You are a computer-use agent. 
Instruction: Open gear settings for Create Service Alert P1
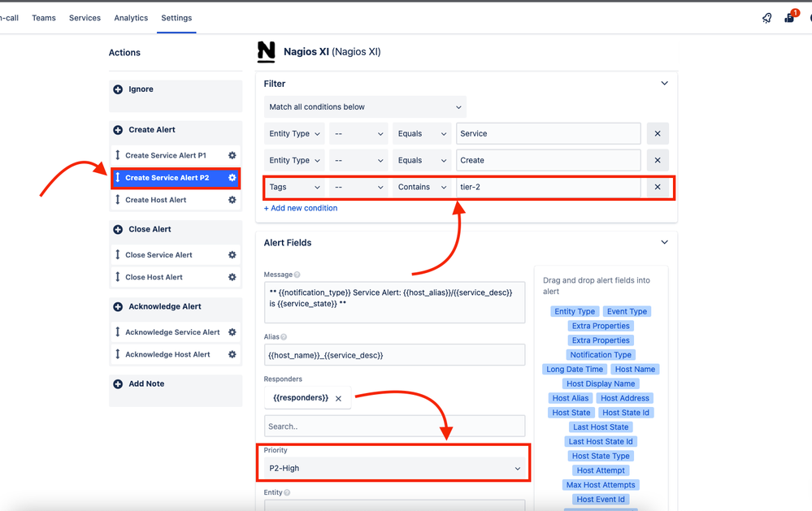coord(232,155)
